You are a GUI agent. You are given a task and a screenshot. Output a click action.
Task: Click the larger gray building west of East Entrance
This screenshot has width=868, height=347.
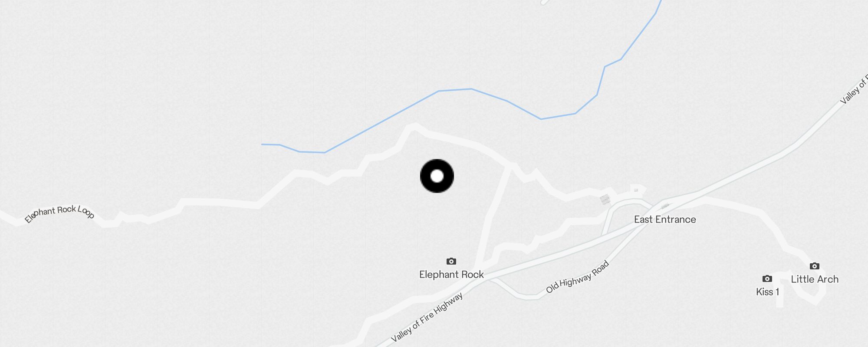pyautogui.click(x=605, y=200)
